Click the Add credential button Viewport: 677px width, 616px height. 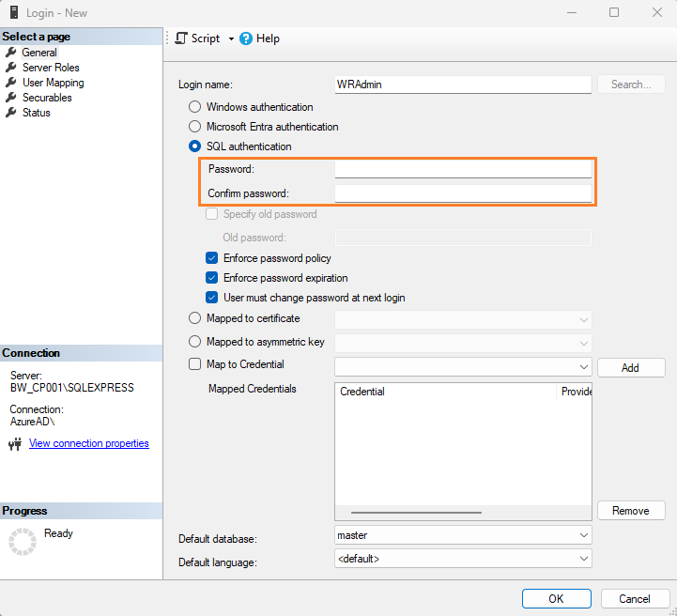[x=631, y=368]
